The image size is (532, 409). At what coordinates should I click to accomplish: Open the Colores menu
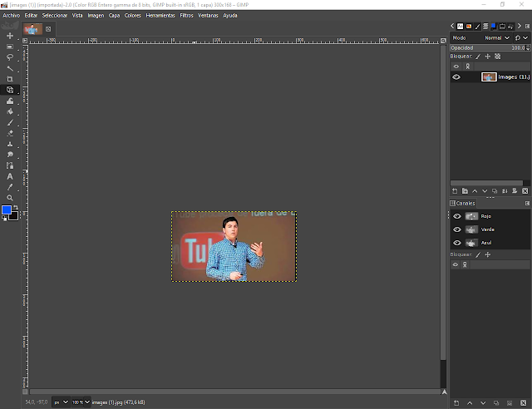click(132, 15)
